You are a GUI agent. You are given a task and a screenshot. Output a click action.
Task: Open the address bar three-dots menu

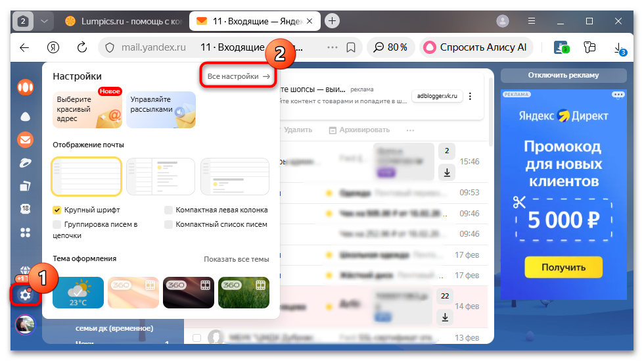(x=333, y=47)
